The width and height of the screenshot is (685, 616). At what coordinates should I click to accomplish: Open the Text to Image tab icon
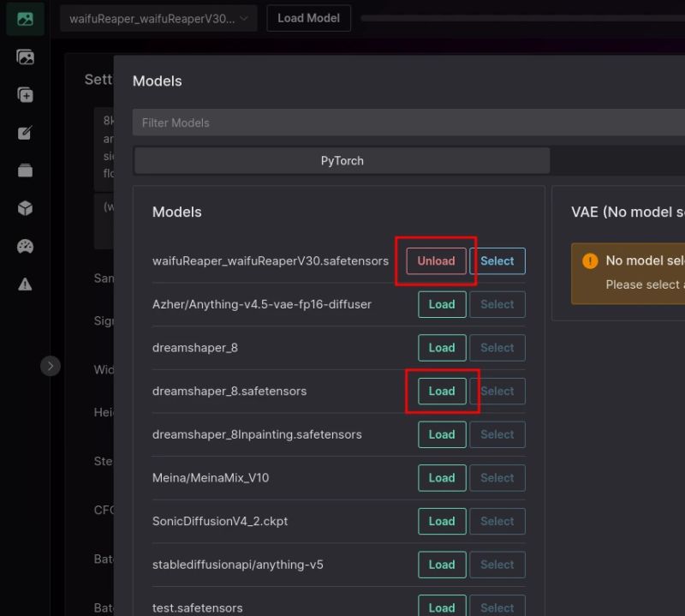[24, 18]
